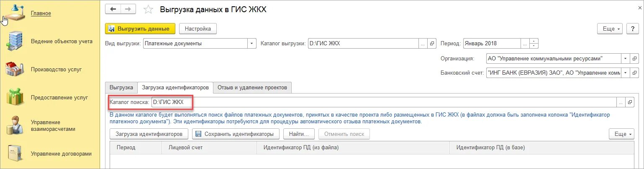The width and height of the screenshot is (644, 169).
Task: Click Идентификатор ПД (из файла) column header
Action: tap(353, 148)
